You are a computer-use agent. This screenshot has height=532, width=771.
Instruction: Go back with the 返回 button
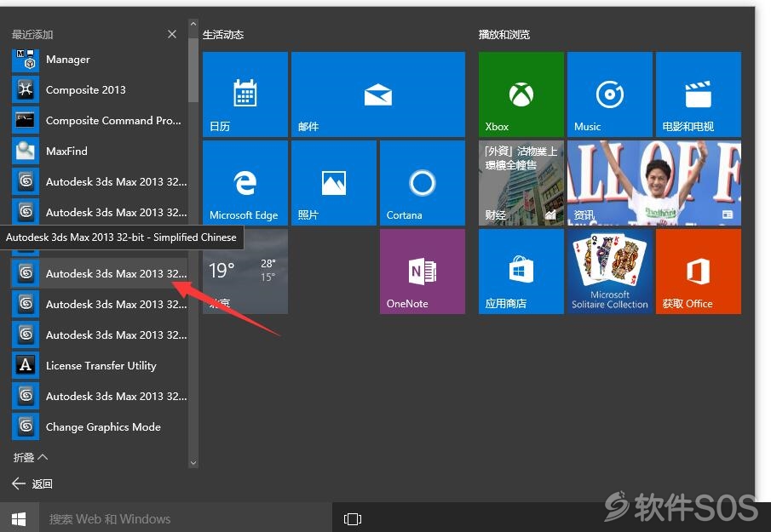tap(32, 483)
